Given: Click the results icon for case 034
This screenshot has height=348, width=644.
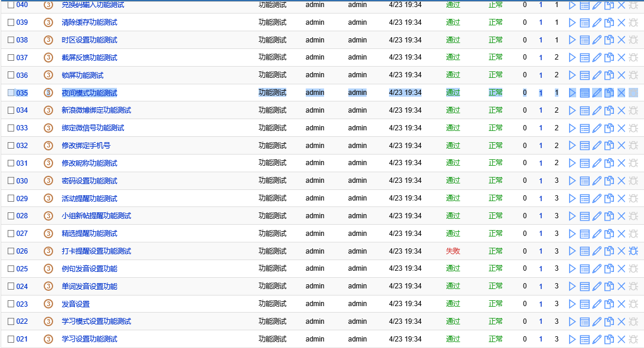Looking at the screenshot, I should click(584, 111).
